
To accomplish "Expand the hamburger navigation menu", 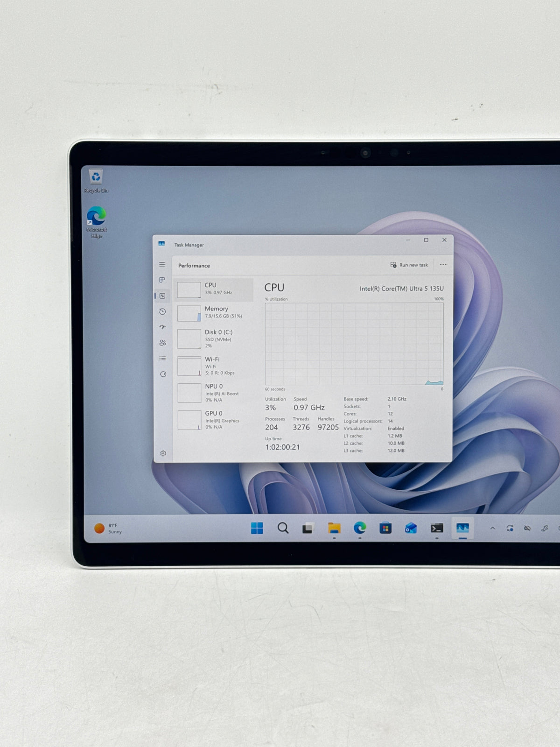I will tap(162, 264).
